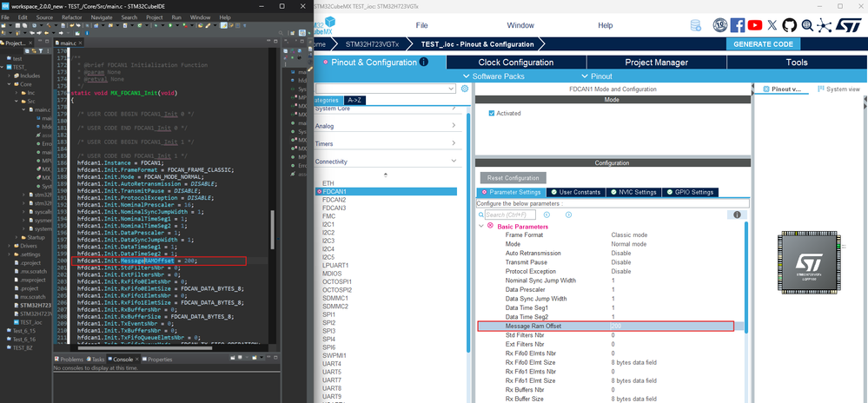Expand the Pinout dropdown in CubeMX
Screen dimensions: 868x403
pos(597,76)
